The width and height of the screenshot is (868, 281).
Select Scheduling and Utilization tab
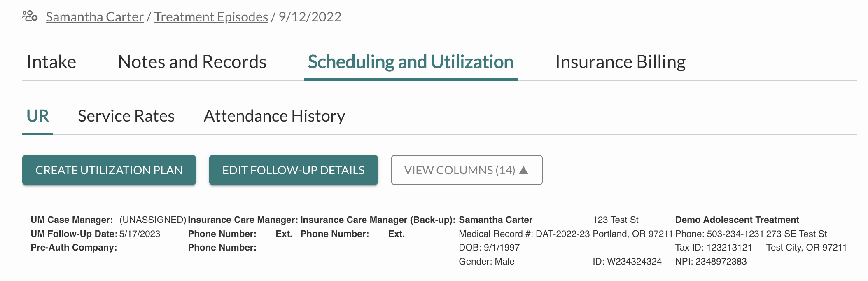click(x=411, y=62)
